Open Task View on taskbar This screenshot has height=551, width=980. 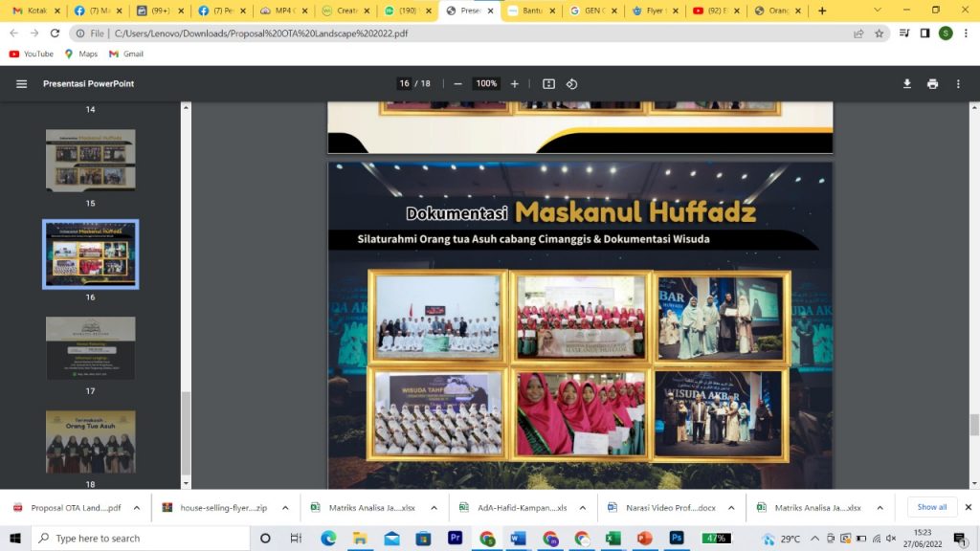click(297, 538)
